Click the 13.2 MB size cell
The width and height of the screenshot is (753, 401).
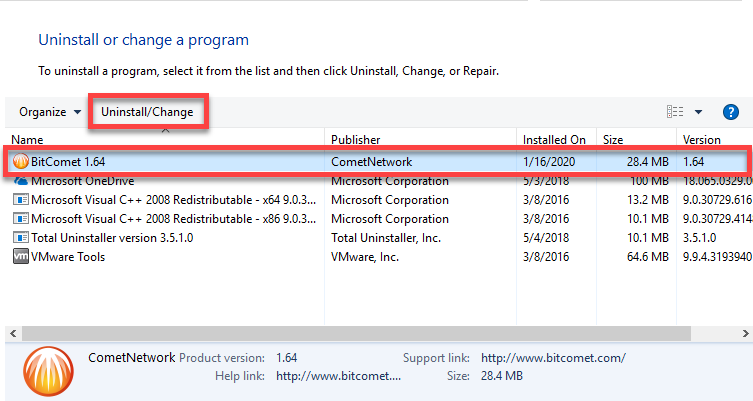(x=647, y=200)
